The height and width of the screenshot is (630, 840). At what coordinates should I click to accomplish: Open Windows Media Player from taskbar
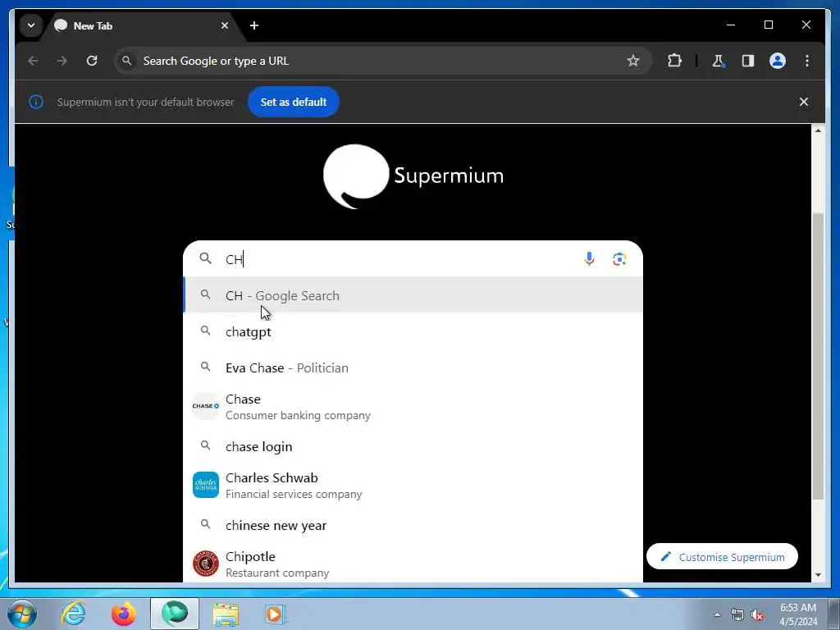(x=276, y=614)
